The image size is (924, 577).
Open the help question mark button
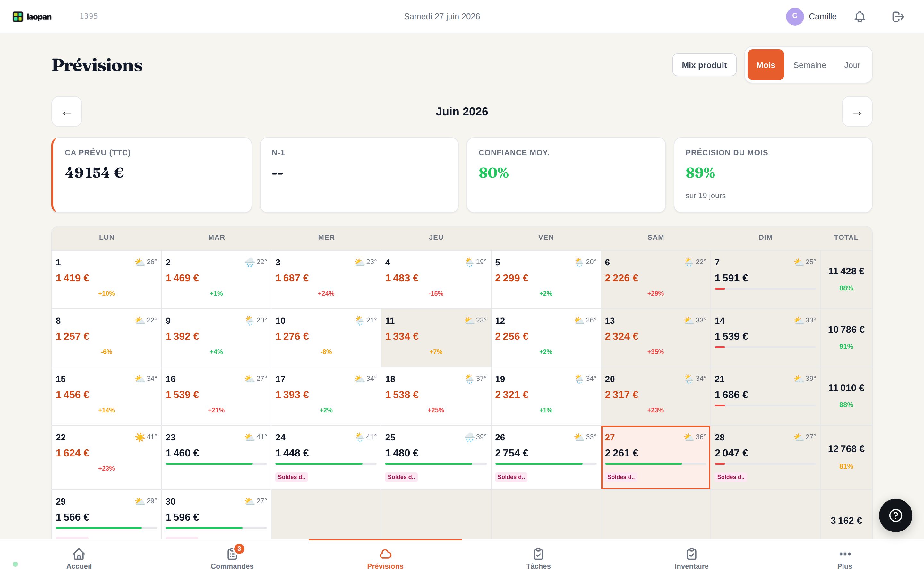[895, 515]
